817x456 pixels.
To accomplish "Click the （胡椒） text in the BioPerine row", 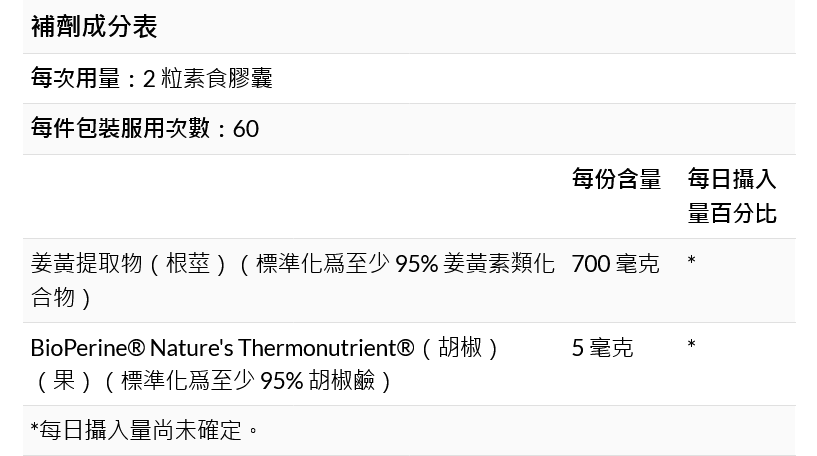I will coord(460,348).
